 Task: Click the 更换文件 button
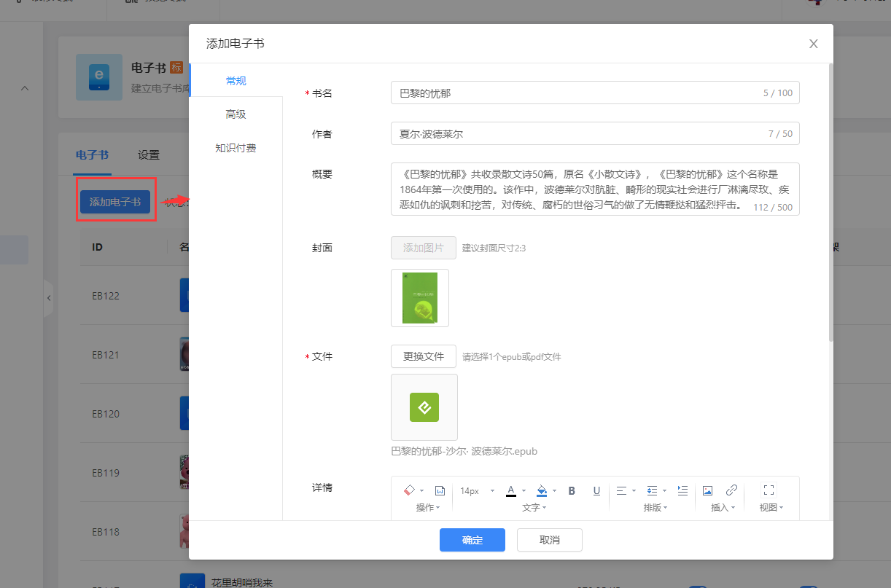click(424, 356)
